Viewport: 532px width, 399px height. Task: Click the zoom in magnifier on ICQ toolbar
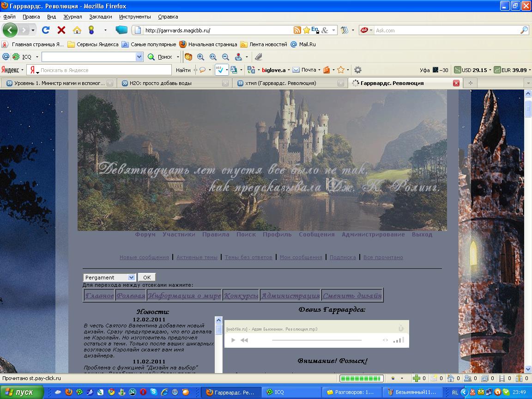(x=200, y=57)
